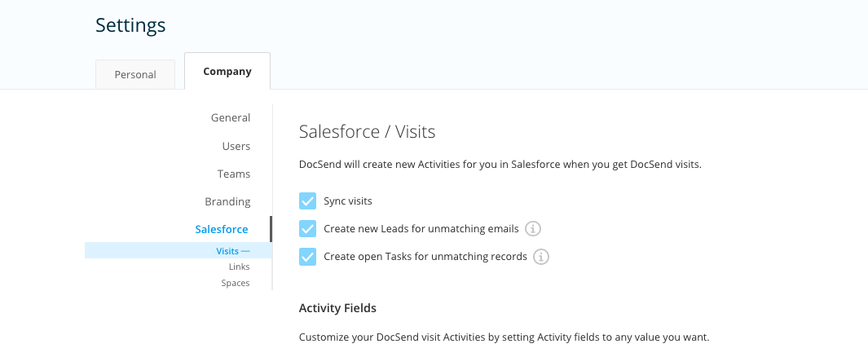Uncheck Create new Leads for unmatching emails box
The image size is (868, 357).
coord(307,228)
